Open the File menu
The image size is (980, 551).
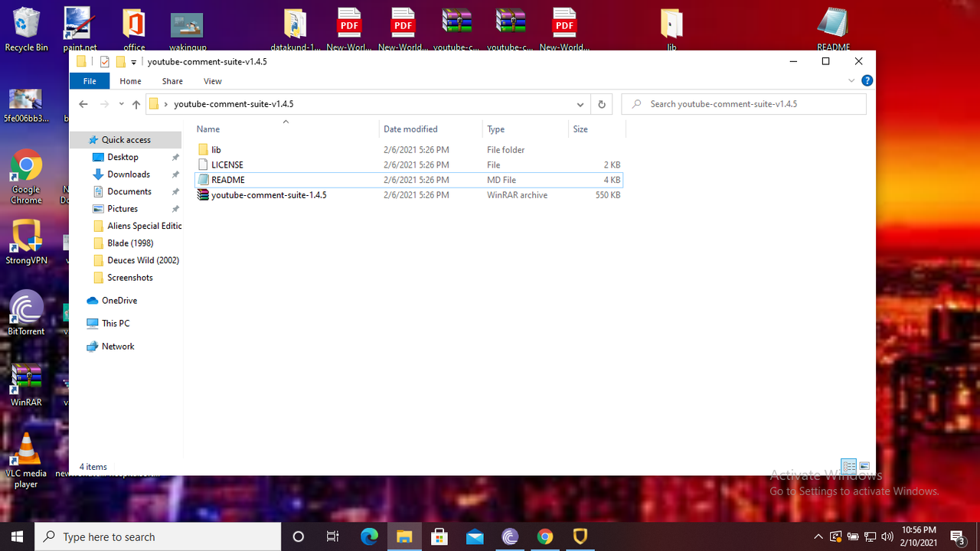[89, 80]
